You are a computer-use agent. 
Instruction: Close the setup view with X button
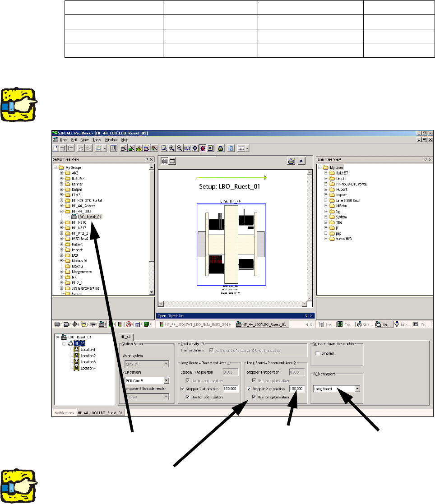coord(301,161)
